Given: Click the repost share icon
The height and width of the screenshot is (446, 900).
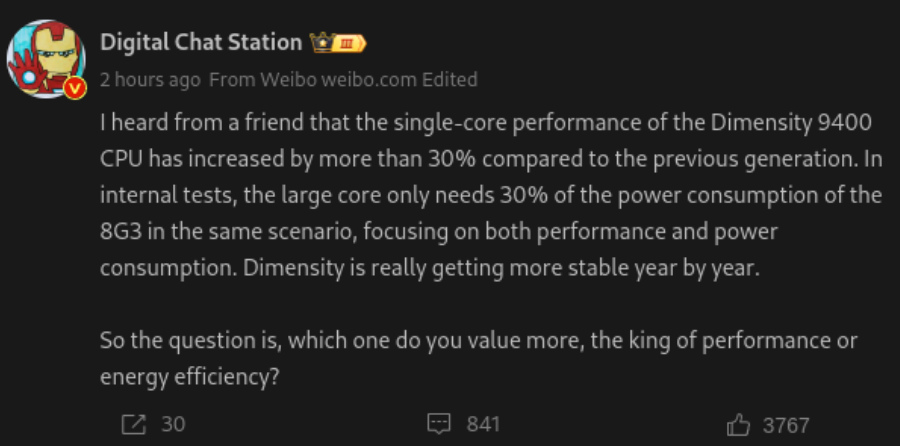Looking at the screenshot, I should [133, 424].
